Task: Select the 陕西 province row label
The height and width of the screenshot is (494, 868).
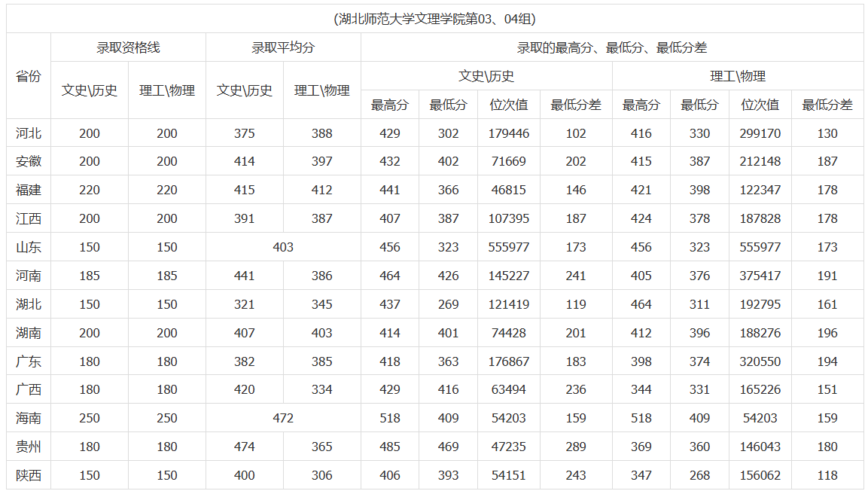Action: tap(29, 475)
